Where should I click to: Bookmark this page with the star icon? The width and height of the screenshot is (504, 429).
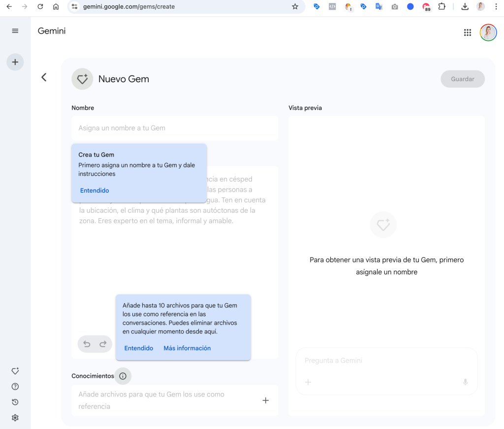click(295, 7)
